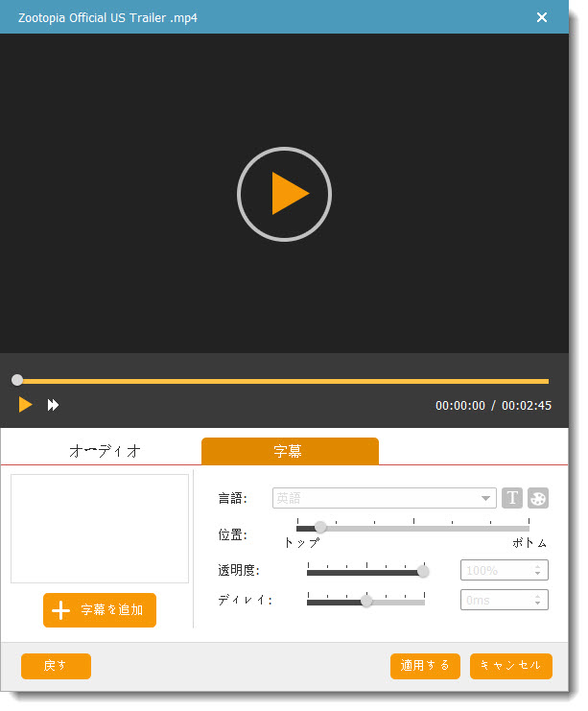This screenshot has height=711, width=588.
Task: Open subtitle font settings (T icon)
Action: [512, 498]
